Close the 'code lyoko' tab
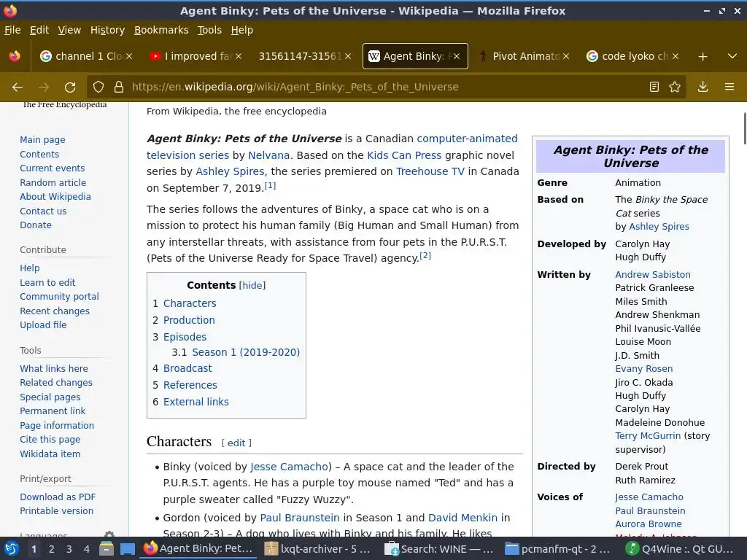Image resolution: width=747 pixels, height=560 pixels. click(x=675, y=56)
